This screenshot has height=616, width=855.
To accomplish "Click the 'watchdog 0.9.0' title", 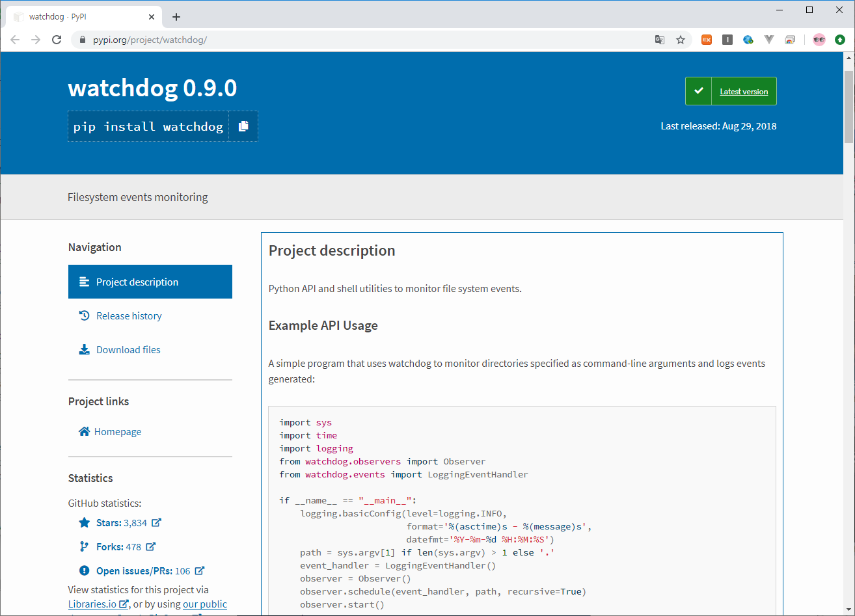I will click(x=153, y=88).
